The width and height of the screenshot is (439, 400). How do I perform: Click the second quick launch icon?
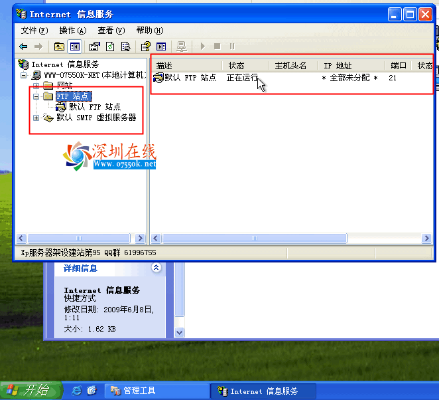pos(92,390)
